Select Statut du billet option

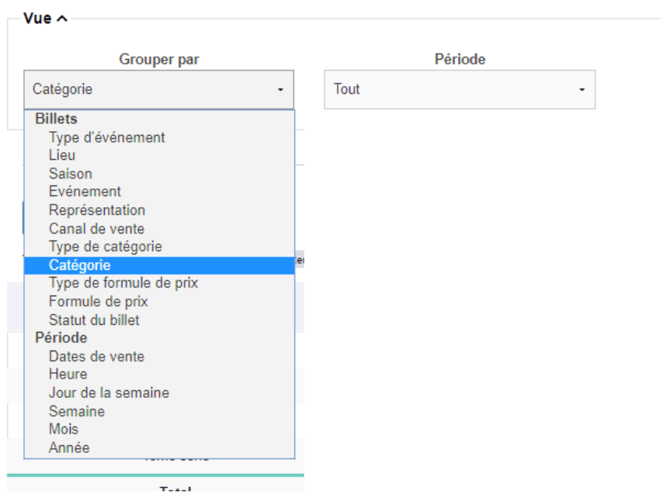coord(94,320)
